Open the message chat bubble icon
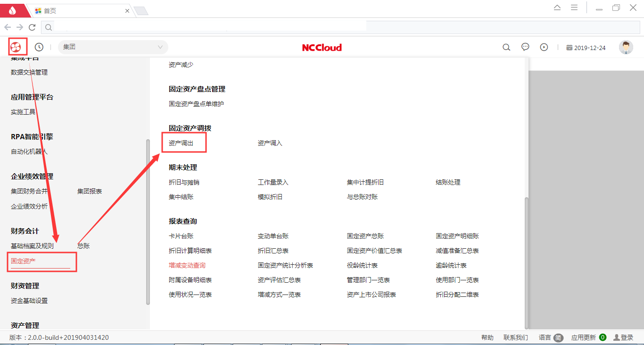644x345 pixels. (x=525, y=47)
